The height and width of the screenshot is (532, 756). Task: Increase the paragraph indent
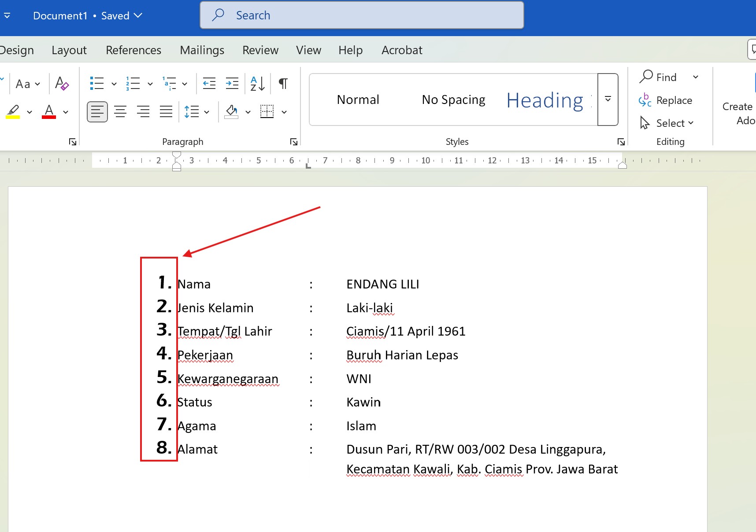point(232,83)
